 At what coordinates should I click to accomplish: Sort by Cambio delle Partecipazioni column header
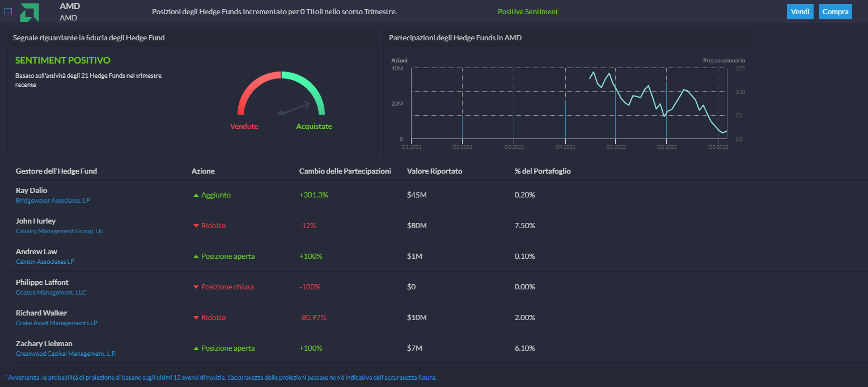tap(345, 171)
